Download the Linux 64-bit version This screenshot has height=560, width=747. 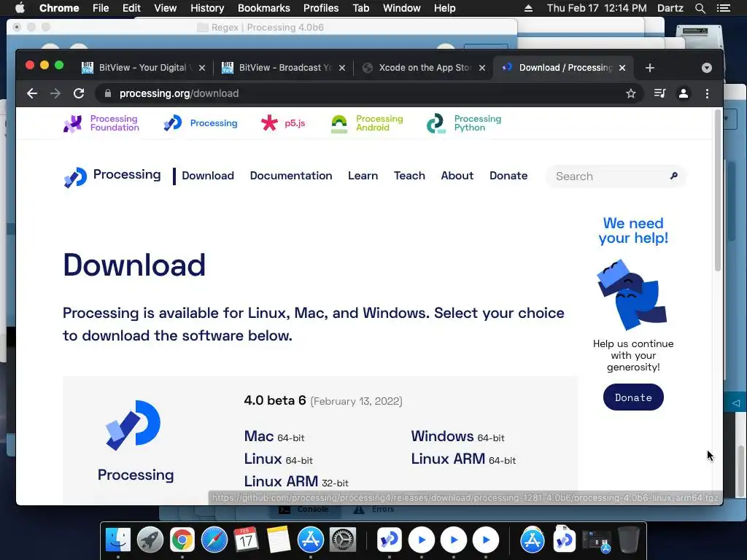tap(278, 459)
